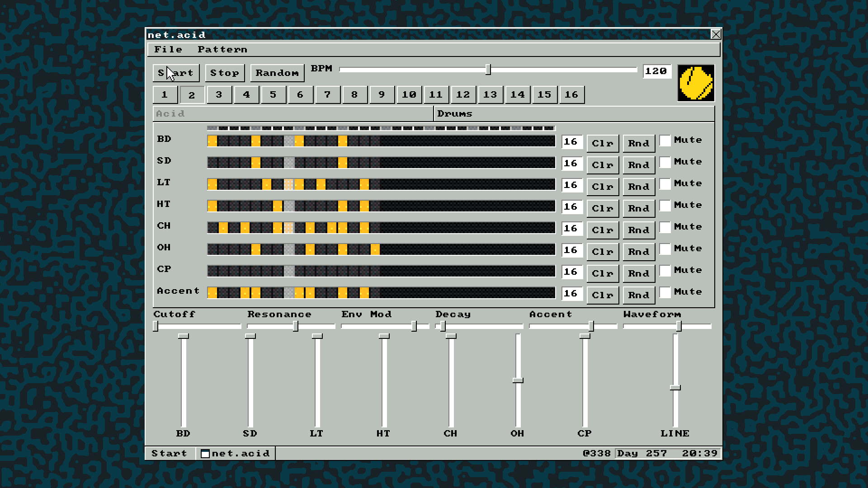Click the OH volume fader handle
Image resolution: width=868 pixels, height=488 pixels.
coord(518,380)
